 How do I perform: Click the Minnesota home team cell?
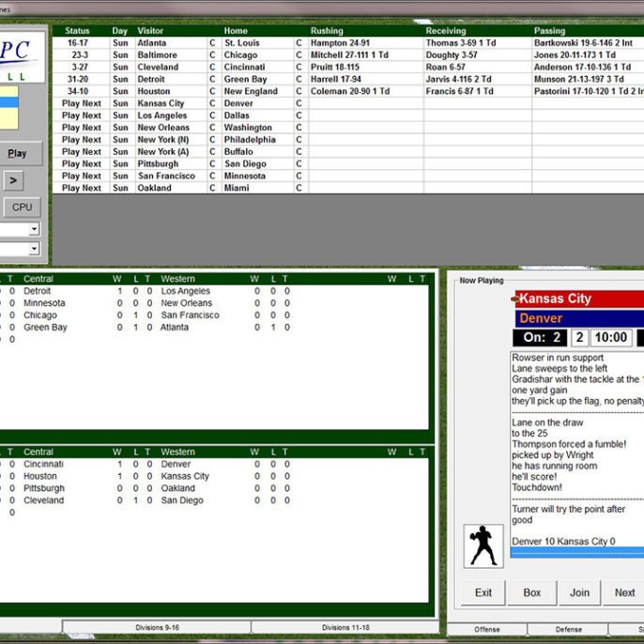pos(258,176)
